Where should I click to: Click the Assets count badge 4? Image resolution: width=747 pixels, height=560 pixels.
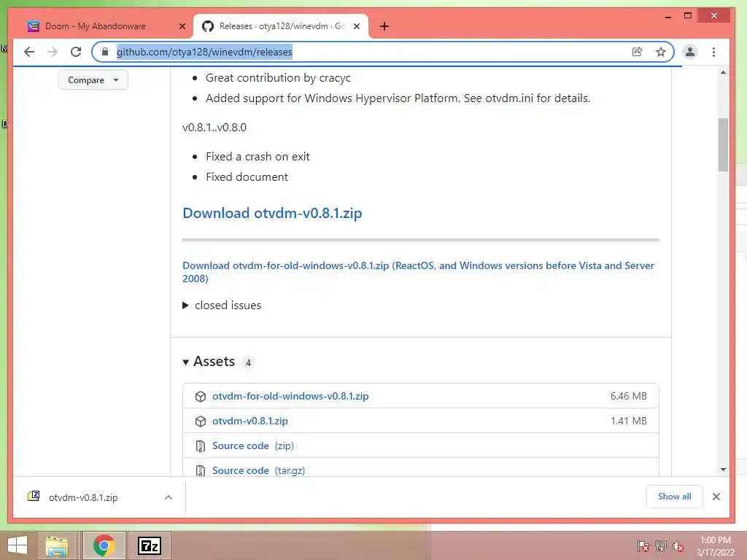pyautogui.click(x=248, y=362)
